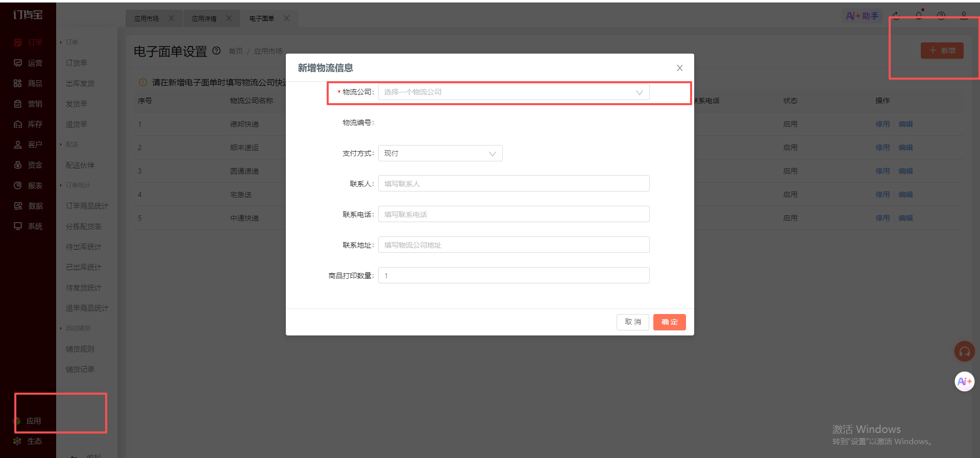Open the 报表 module in the sidebar
This screenshot has width=980, height=458.
click(28, 185)
